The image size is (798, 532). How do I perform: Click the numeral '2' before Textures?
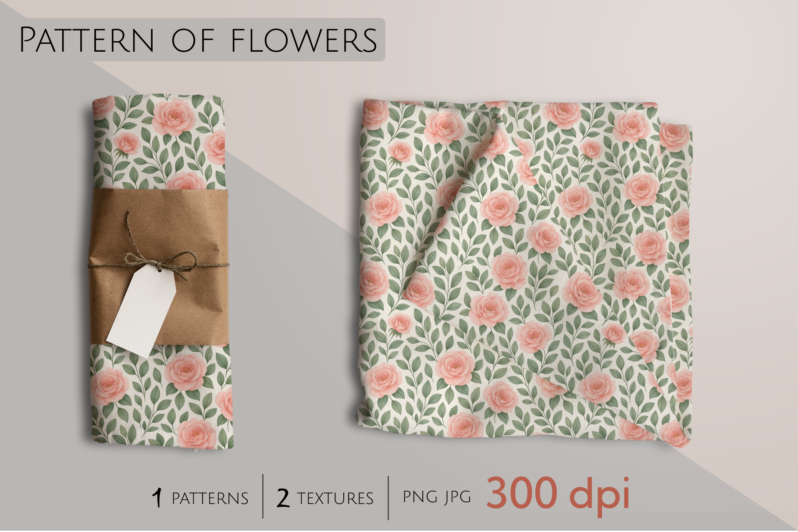pyautogui.click(x=283, y=498)
